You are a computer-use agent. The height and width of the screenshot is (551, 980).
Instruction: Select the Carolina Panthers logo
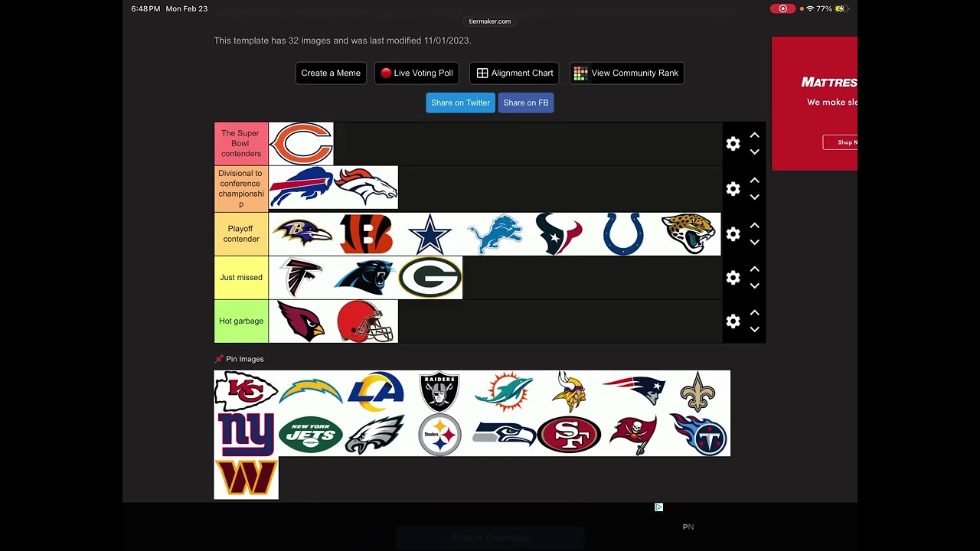[x=366, y=278]
